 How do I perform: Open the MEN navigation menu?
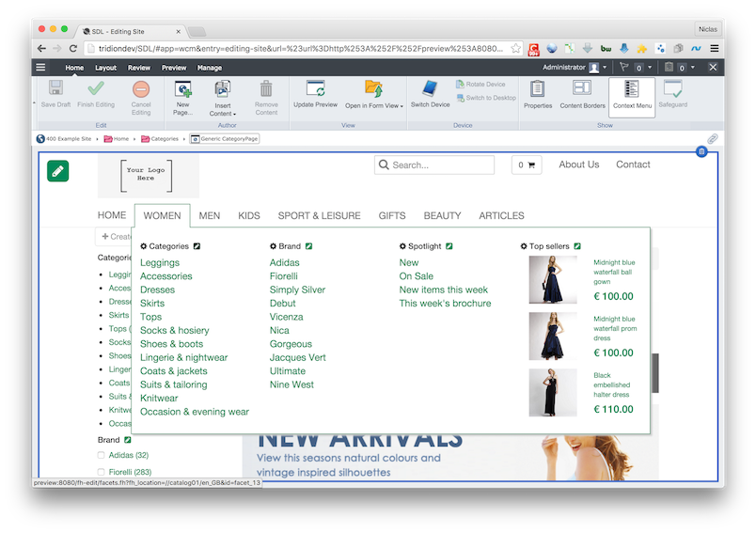coord(209,215)
